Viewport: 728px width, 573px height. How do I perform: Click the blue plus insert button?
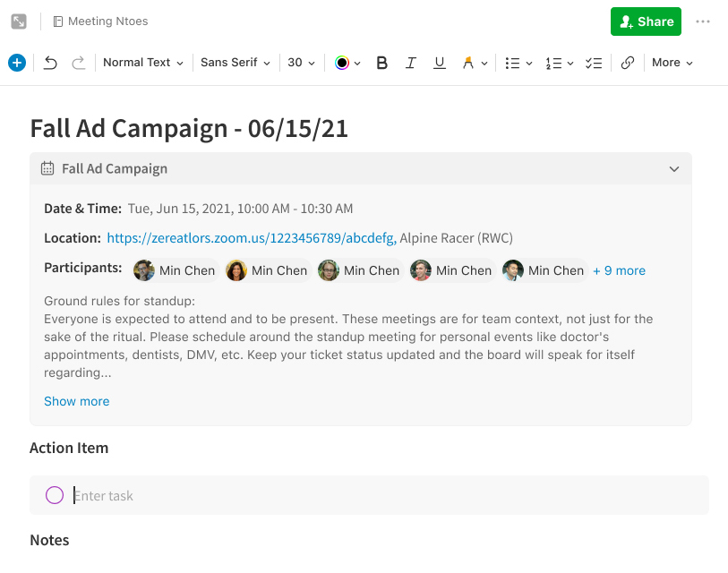(16, 63)
